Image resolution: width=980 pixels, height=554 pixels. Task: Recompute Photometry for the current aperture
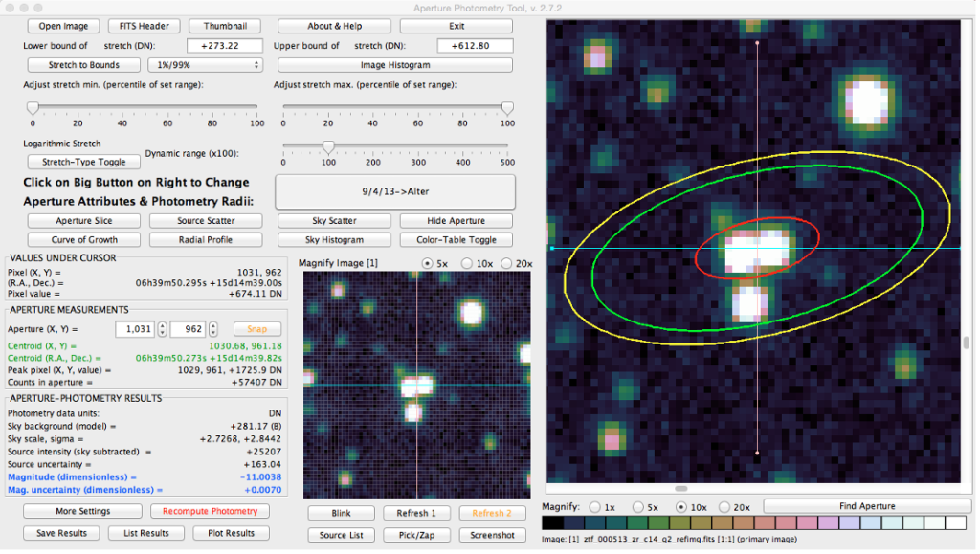[210, 511]
